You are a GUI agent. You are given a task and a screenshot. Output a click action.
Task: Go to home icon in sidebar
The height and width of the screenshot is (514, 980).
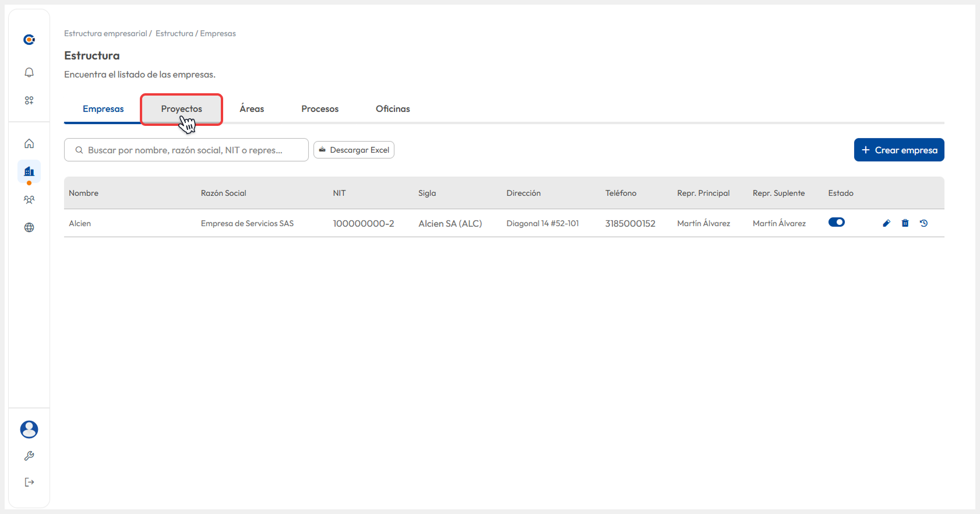point(29,143)
